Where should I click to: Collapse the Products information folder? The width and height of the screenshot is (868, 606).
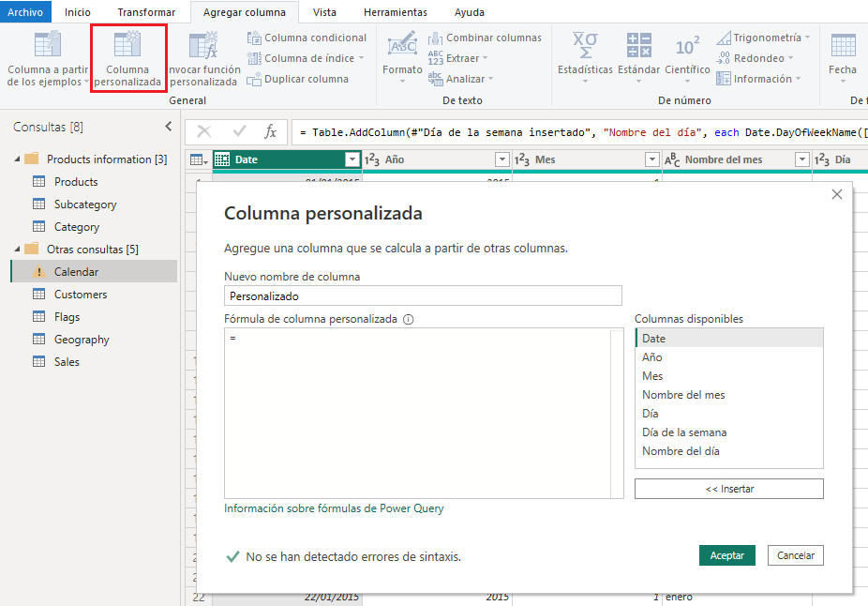19,159
